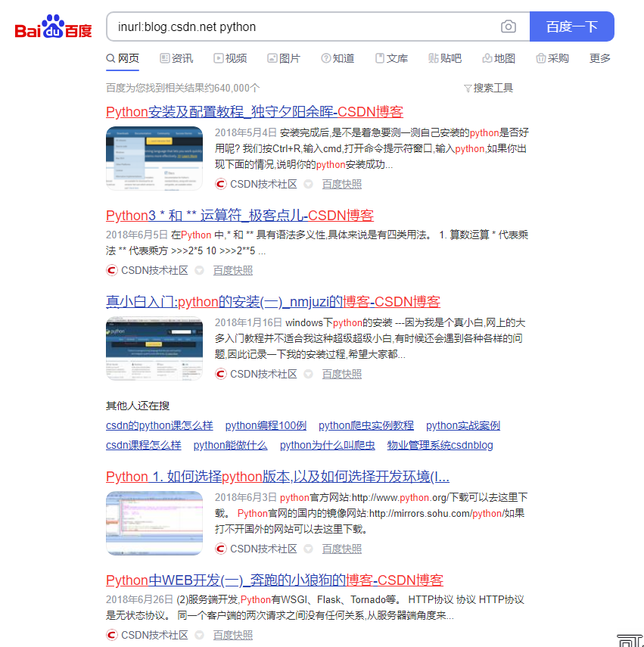
Task: Open result Python中WEB开发(一)_奔跑的小狼狗
Action: click(x=275, y=580)
